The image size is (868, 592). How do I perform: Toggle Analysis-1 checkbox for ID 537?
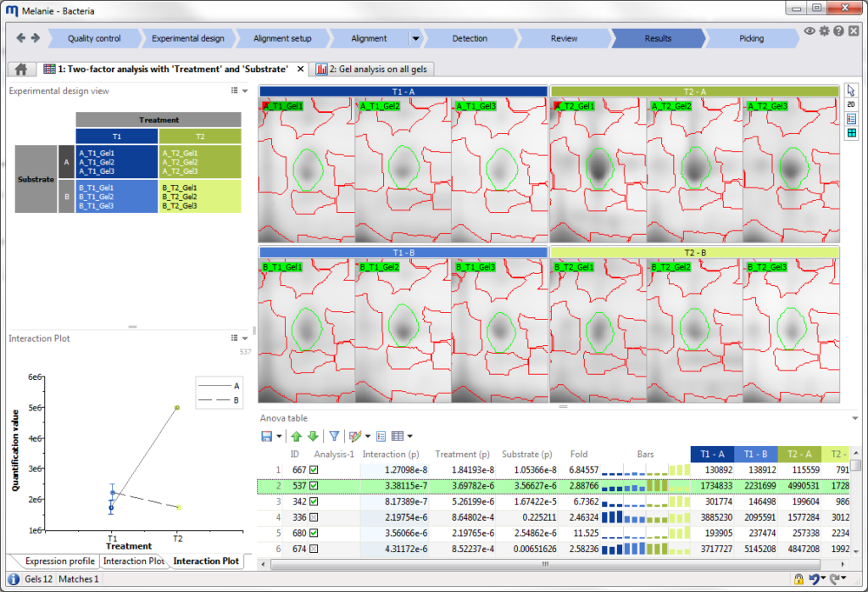pos(314,486)
